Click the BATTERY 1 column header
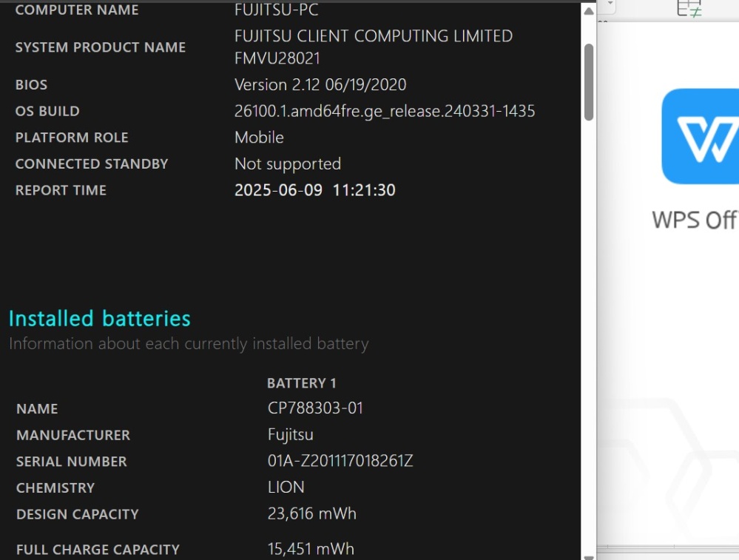739x560 pixels. [302, 382]
